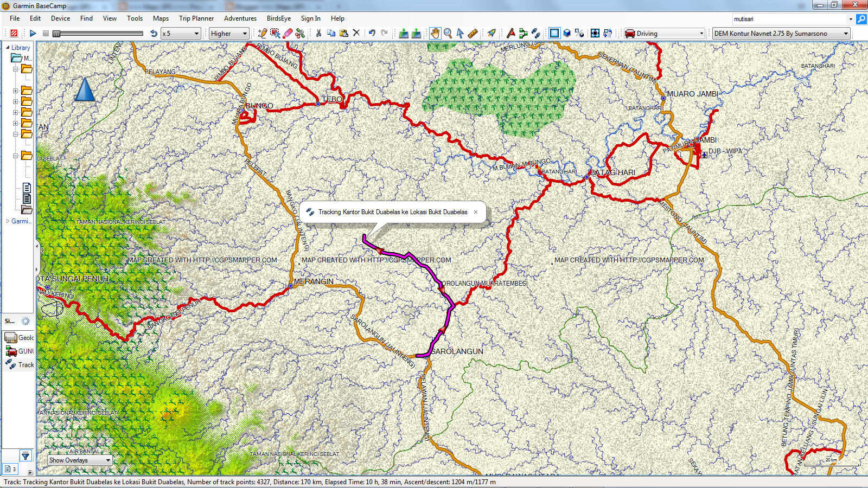Click the filter funnel button in sidebar
868x488 pixels.
[25, 455]
